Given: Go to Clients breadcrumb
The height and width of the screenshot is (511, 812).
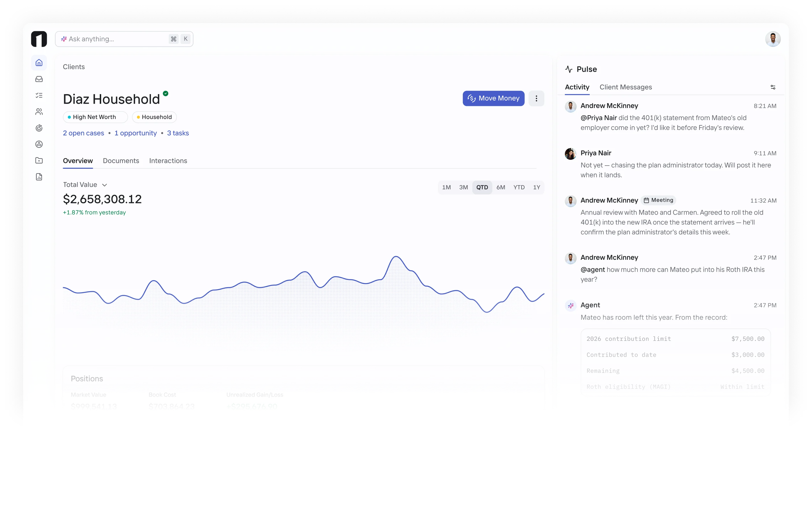Looking at the screenshot, I should [x=74, y=67].
